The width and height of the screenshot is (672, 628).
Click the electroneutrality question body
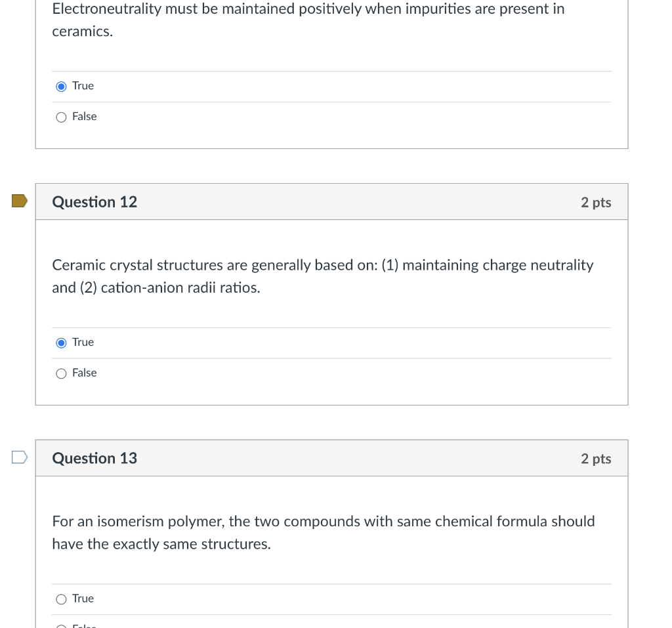pyautogui.click(x=308, y=20)
